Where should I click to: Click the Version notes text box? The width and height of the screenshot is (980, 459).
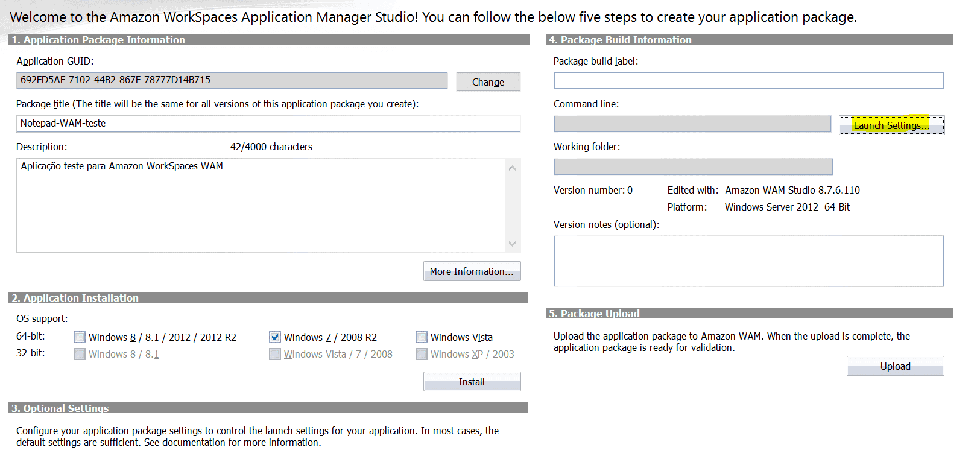(748, 261)
